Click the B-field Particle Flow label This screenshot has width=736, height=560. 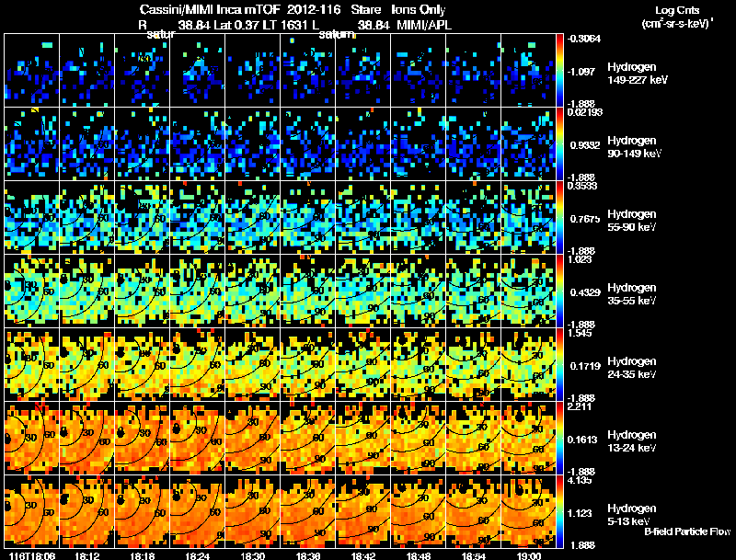687,531
